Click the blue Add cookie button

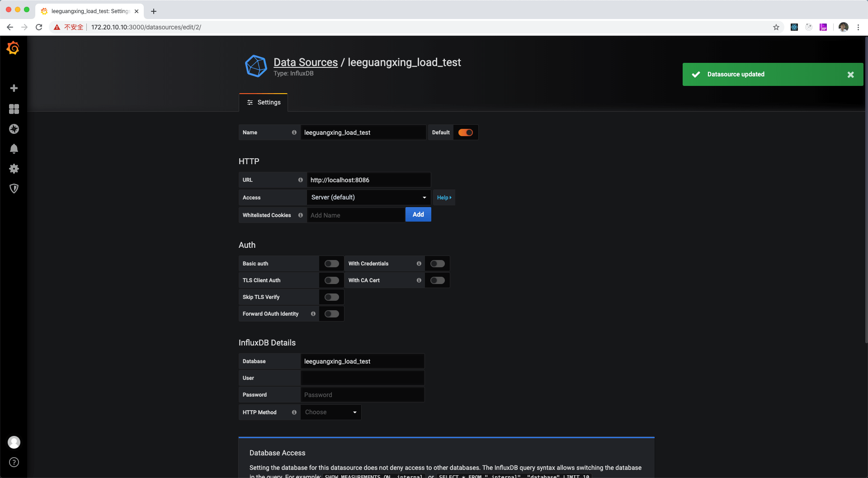pyautogui.click(x=418, y=215)
